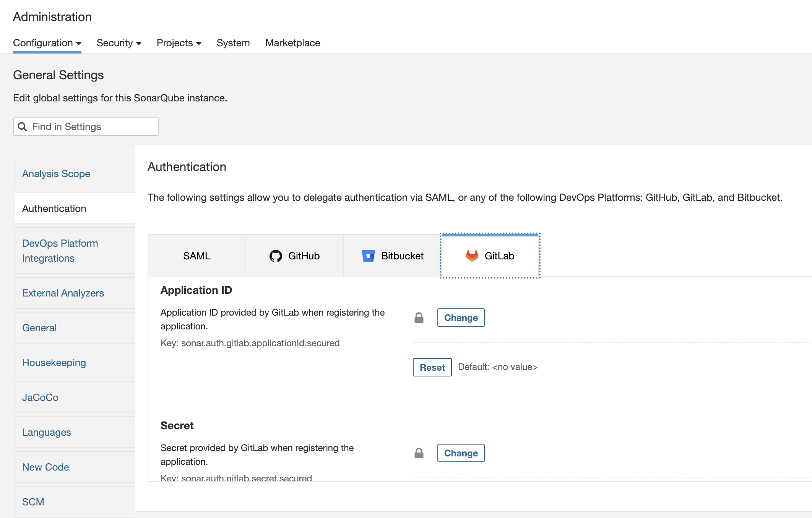The width and height of the screenshot is (812, 518).
Task: Select the Housekeeping settings category
Action: (x=54, y=363)
